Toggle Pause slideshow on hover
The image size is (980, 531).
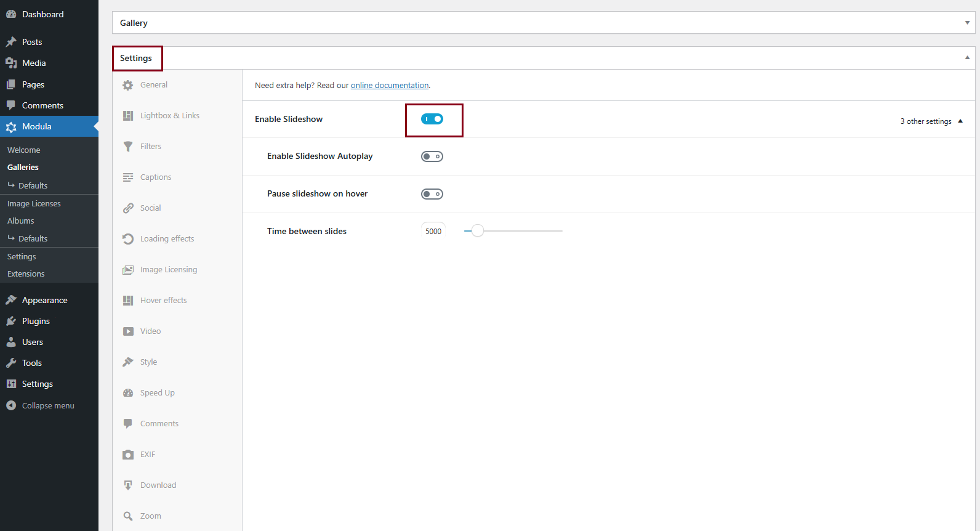432,194
